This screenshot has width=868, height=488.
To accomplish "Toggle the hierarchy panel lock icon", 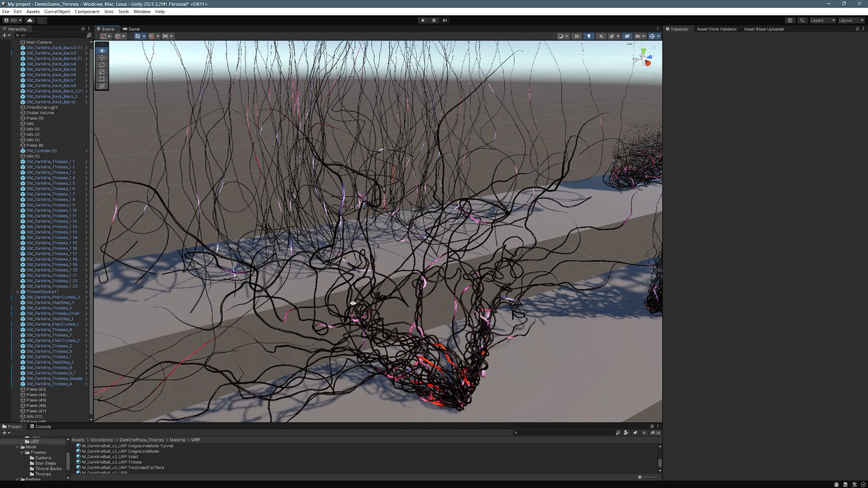I will (x=82, y=29).
